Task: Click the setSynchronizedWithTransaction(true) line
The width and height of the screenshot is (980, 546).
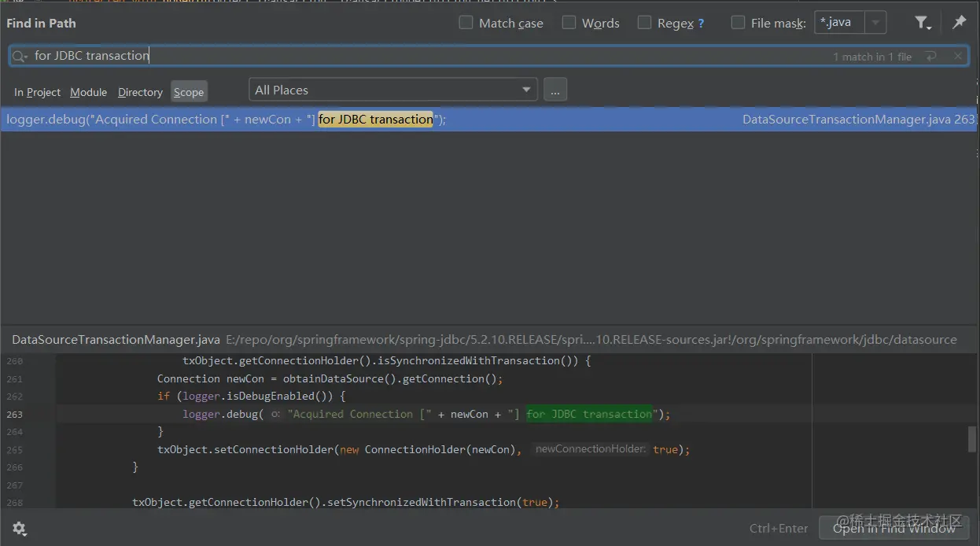Action: pyautogui.click(x=345, y=502)
